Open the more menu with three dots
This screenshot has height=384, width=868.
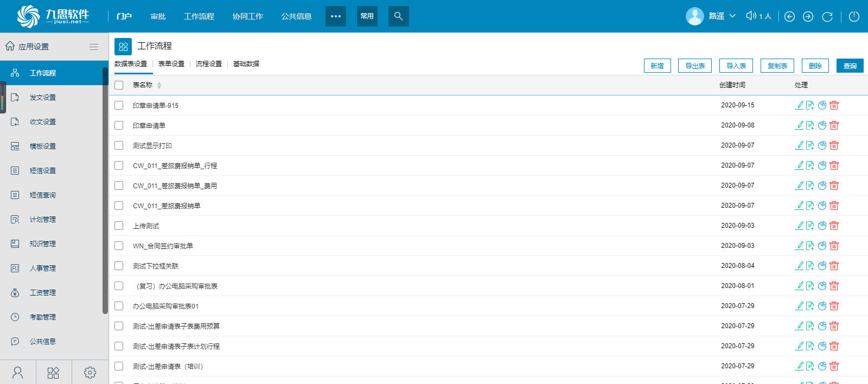coord(335,16)
